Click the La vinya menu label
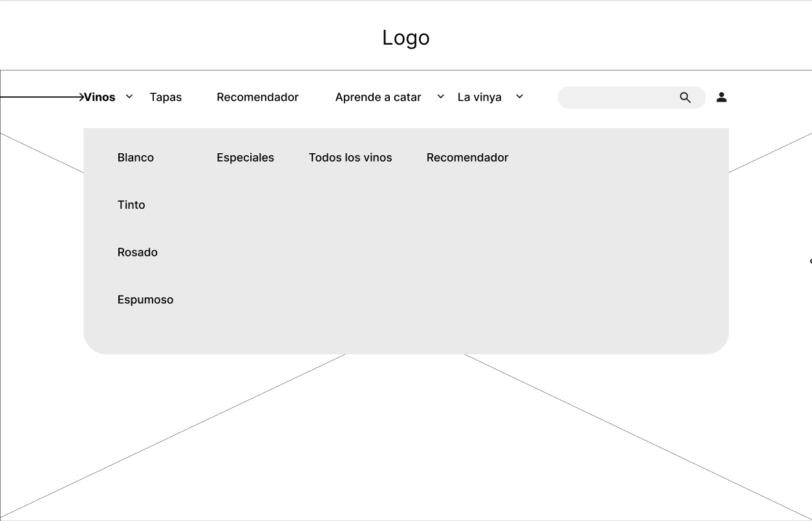812x521 pixels. coord(479,98)
